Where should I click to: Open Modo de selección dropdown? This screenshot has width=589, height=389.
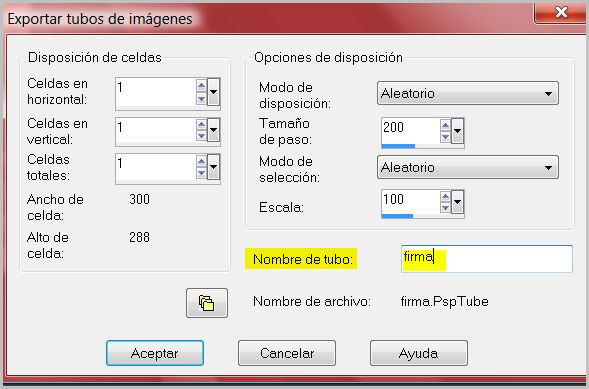point(468,167)
